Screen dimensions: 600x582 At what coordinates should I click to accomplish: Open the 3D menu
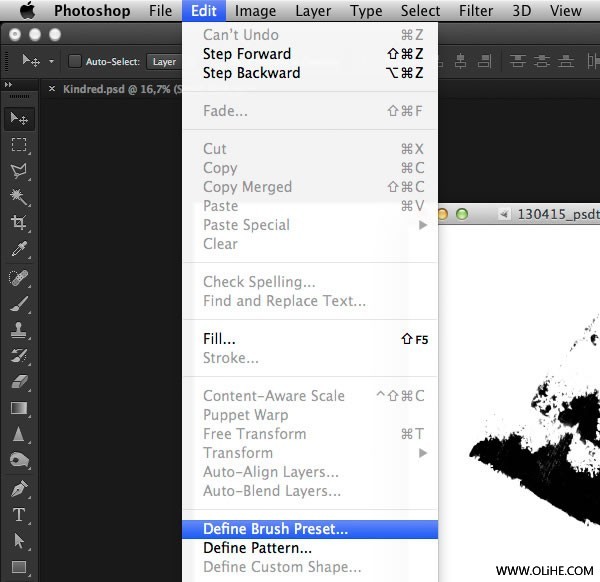point(522,11)
